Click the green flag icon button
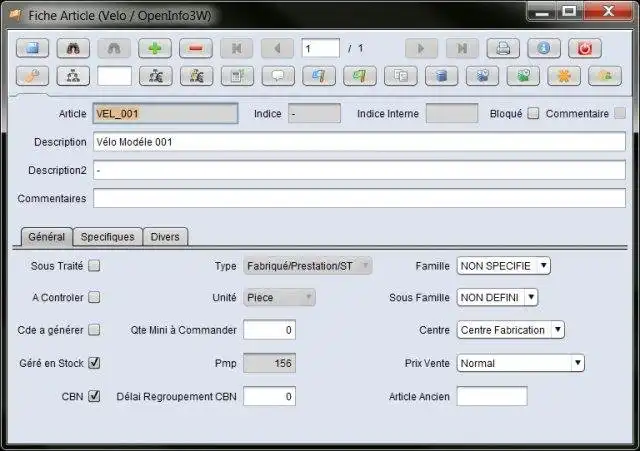640x451 pixels. pos(360,76)
